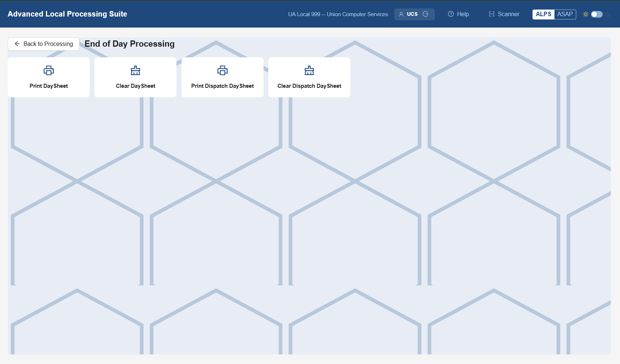Click the moon icon for dark theme

coord(608,14)
